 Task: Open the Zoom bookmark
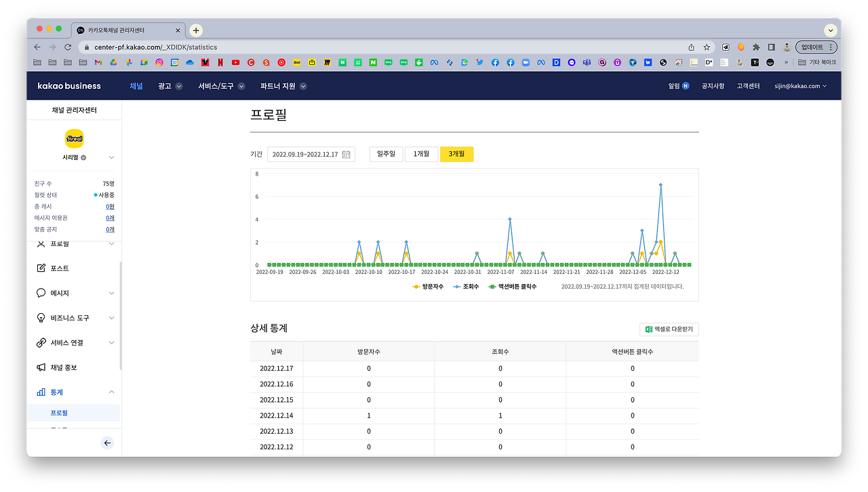point(526,62)
